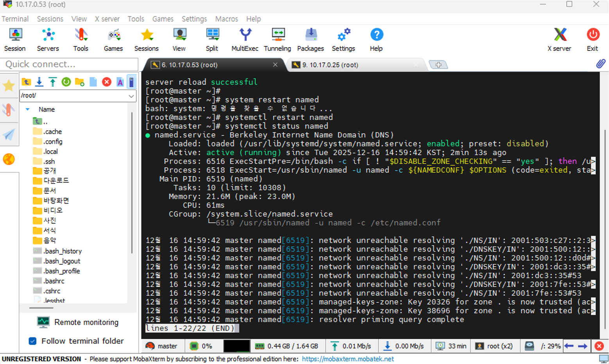Open the Session toolbar button
Screen dimensions: 609x364
(15, 40)
